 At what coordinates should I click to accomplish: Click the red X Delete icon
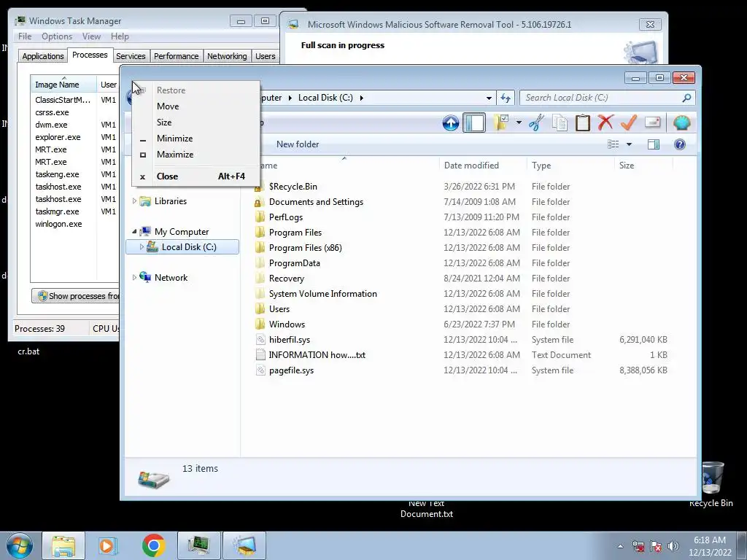(605, 122)
